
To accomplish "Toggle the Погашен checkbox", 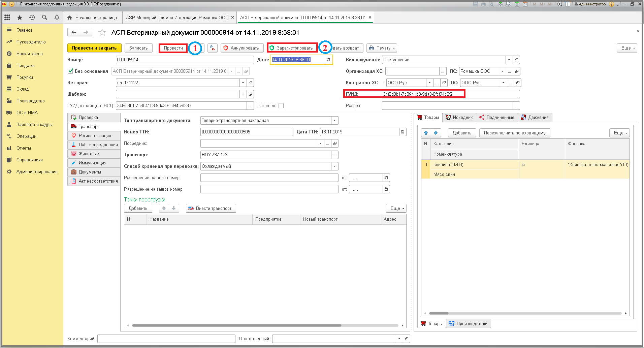I will click(x=281, y=105).
